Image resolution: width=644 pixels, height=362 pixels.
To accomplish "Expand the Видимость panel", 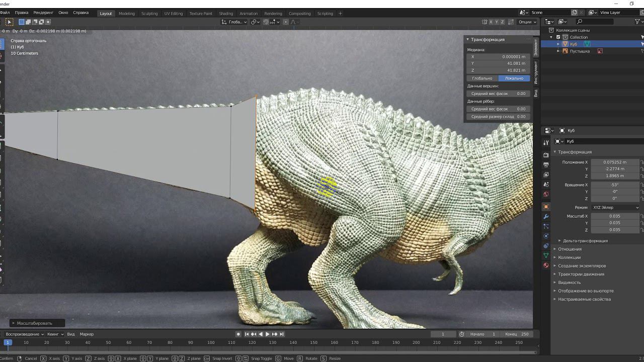I will click(x=569, y=283).
